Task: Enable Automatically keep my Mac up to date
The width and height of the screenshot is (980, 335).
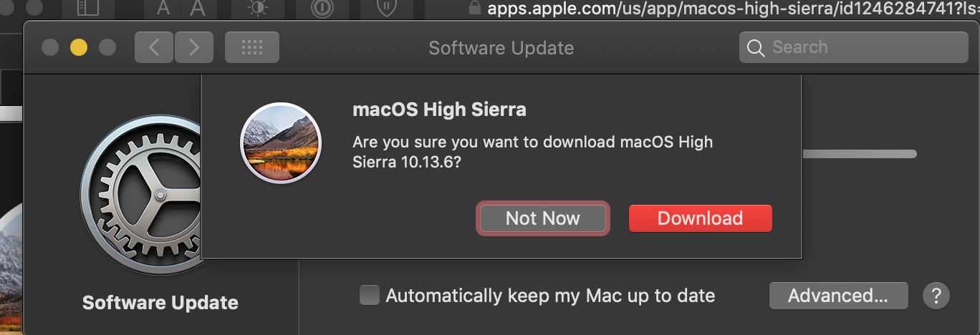Action: coord(369,295)
